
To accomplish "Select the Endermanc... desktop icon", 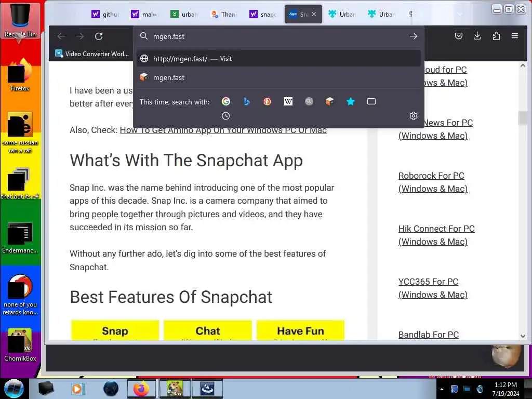I will coord(20,237).
